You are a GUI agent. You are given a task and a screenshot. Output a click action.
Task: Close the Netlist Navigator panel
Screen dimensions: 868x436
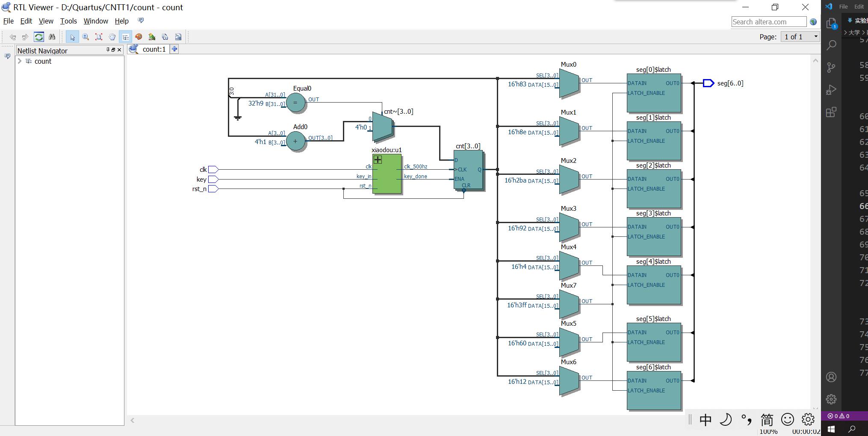point(119,50)
